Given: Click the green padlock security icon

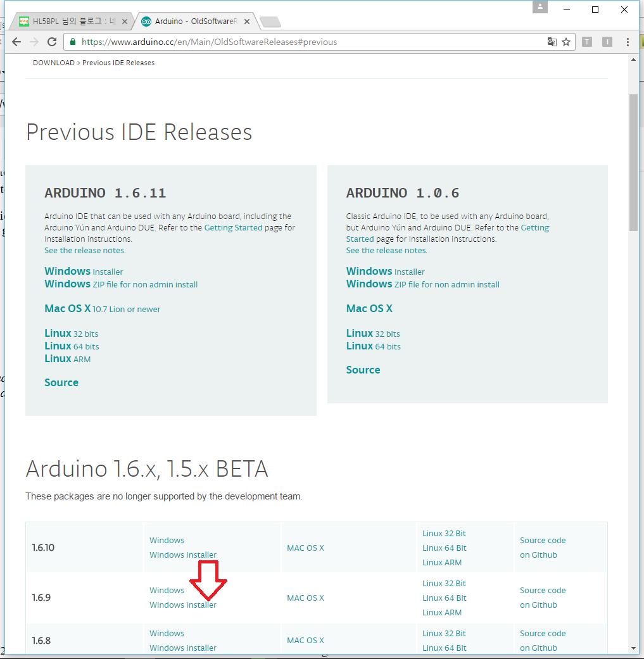Looking at the screenshot, I should tap(73, 42).
